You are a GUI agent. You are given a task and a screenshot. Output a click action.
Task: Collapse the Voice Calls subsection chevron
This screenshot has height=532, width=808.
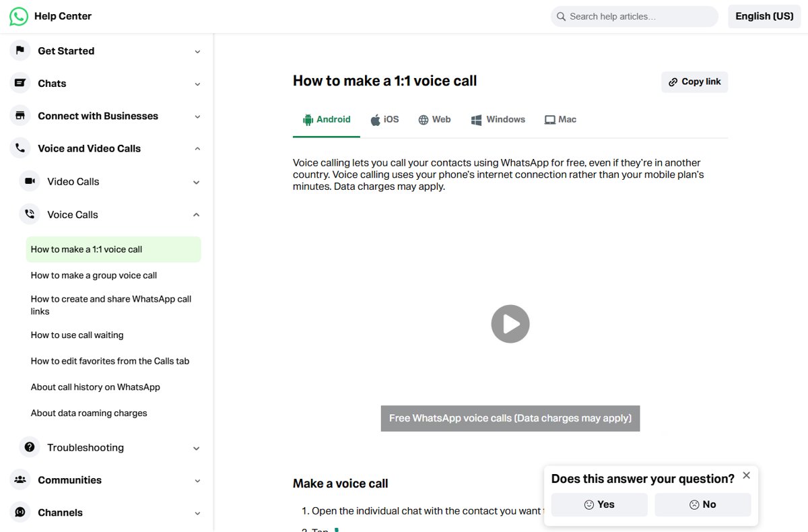tap(196, 215)
